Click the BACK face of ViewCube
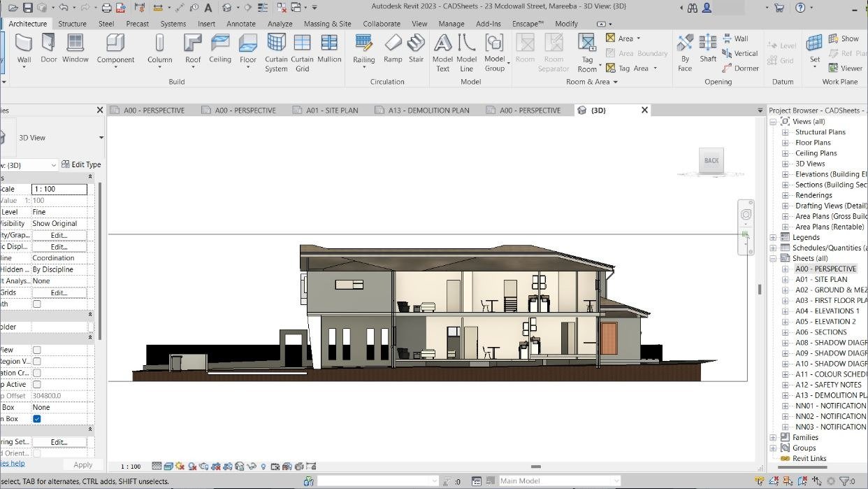This screenshot has width=868, height=489. tap(711, 161)
